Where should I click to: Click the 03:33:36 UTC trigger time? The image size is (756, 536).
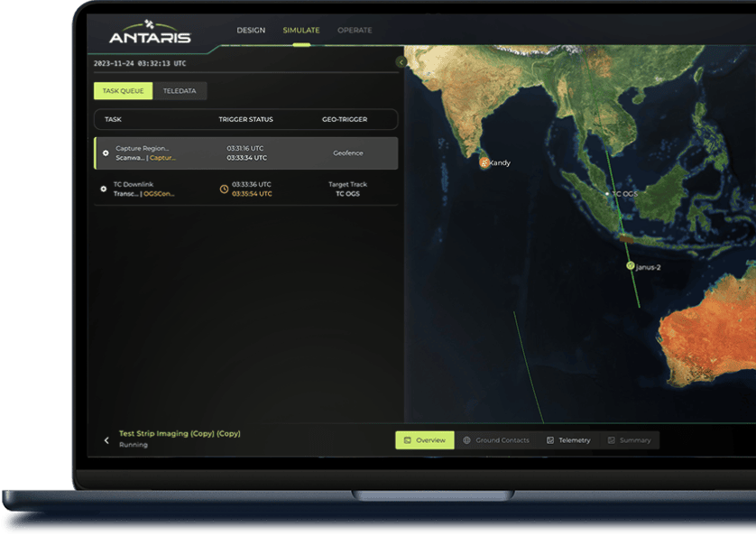click(251, 184)
